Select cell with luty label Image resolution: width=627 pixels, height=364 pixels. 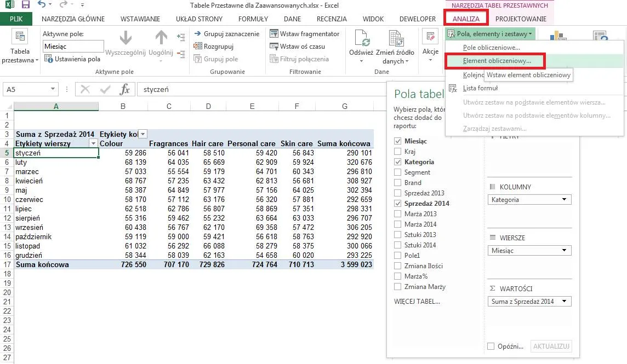56,162
